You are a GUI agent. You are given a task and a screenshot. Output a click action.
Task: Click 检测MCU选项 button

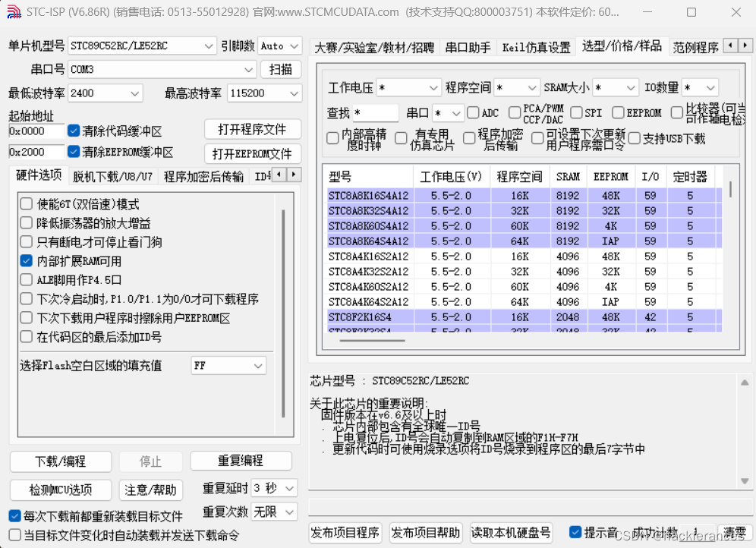point(61,490)
